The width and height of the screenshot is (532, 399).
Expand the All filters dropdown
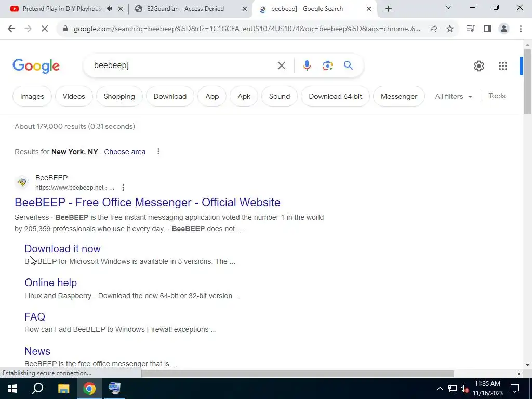pos(454,96)
